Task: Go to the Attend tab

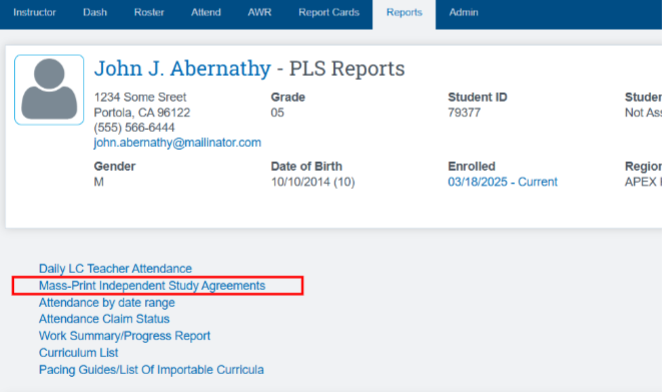Action: point(206,12)
